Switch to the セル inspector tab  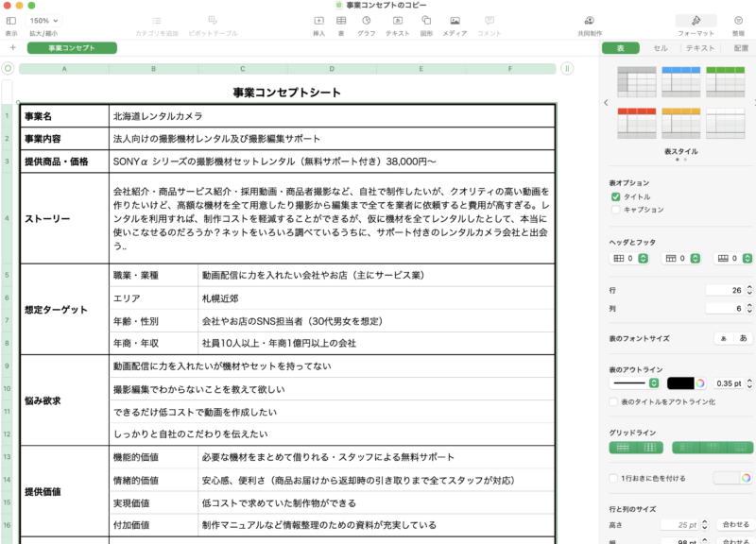(660, 48)
